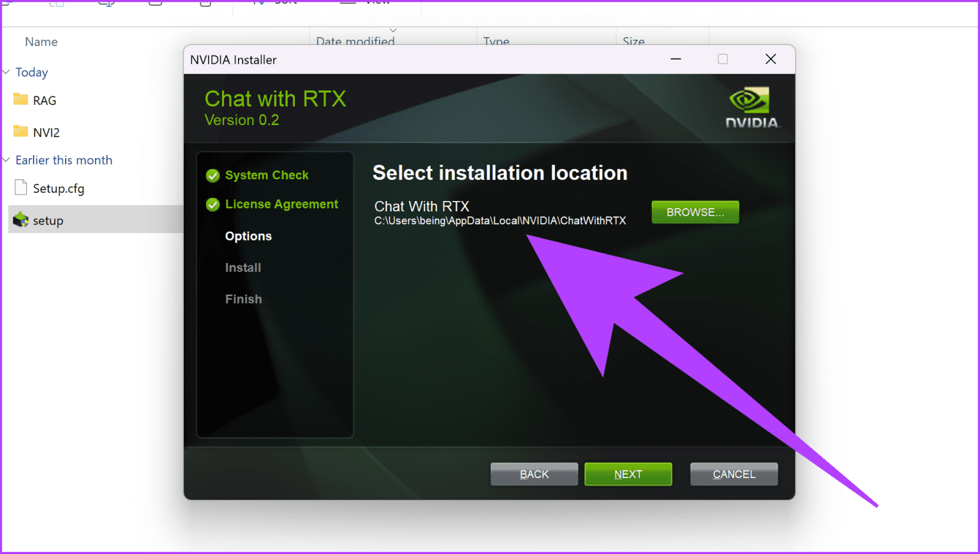Click the License Agreement green checkmark icon
The image size is (980, 554).
[x=213, y=204]
